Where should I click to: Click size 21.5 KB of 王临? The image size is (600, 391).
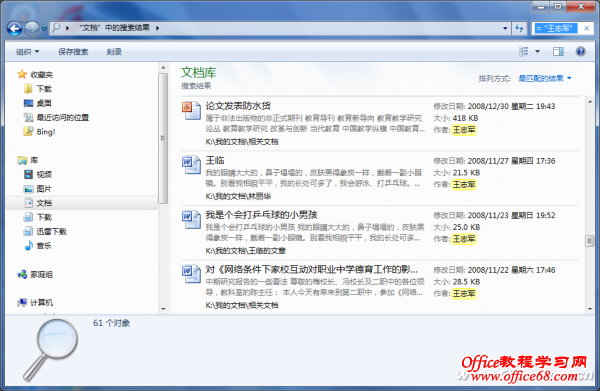pyautogui.click(x=466, y=173)
